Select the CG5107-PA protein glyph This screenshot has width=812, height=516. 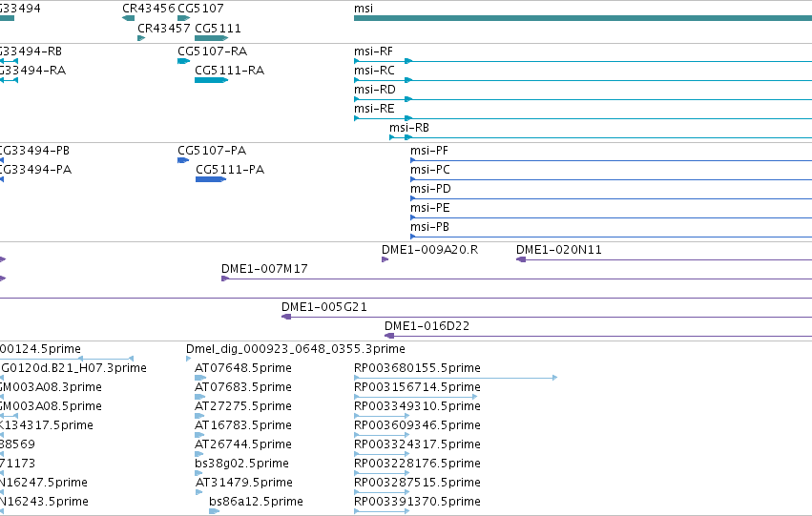tap(183, 160)
